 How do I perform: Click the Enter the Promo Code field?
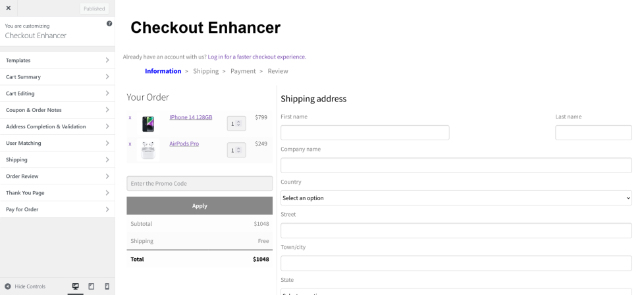(x=200, y=184)
